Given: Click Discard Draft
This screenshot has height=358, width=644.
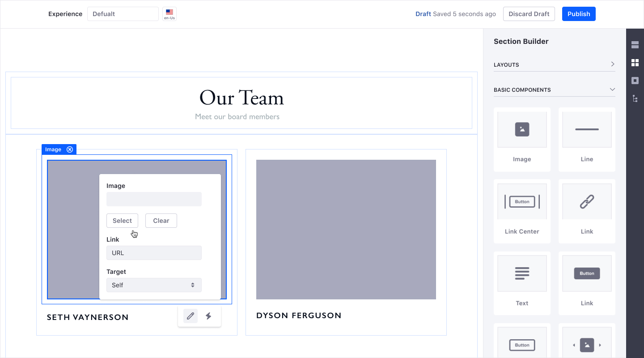Looking at the screenshot, I should (529, 14).
